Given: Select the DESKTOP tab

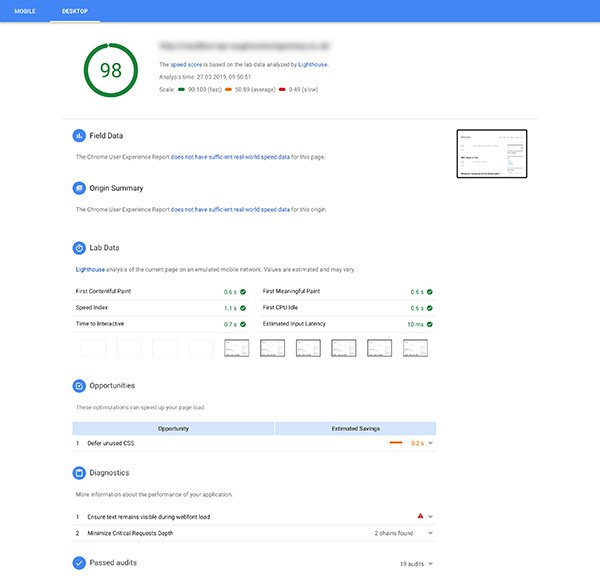Looking at the screenshot, I should (x=75, y=11).
